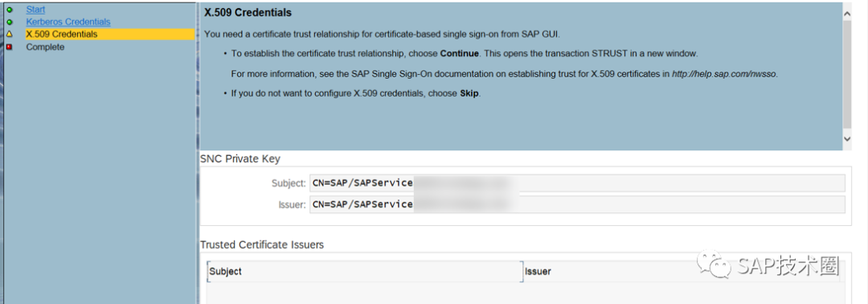Click green status icon beside Kerberos Credentials
The width and height of the screenshot is (868, 304).
tap(10, 23)
